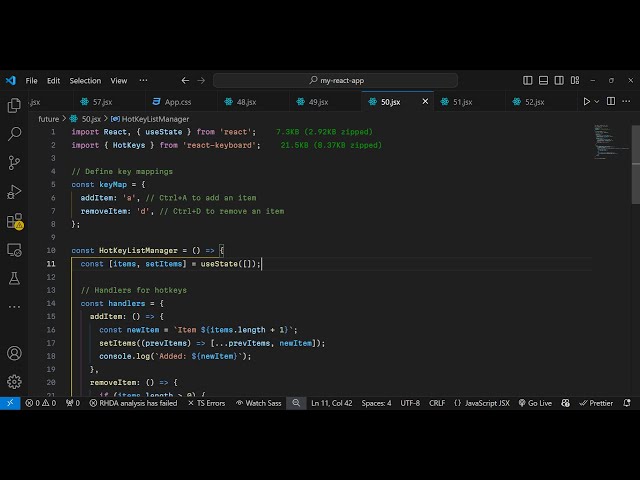Open the Search view icon
The image size is (640, 480).
14,133
